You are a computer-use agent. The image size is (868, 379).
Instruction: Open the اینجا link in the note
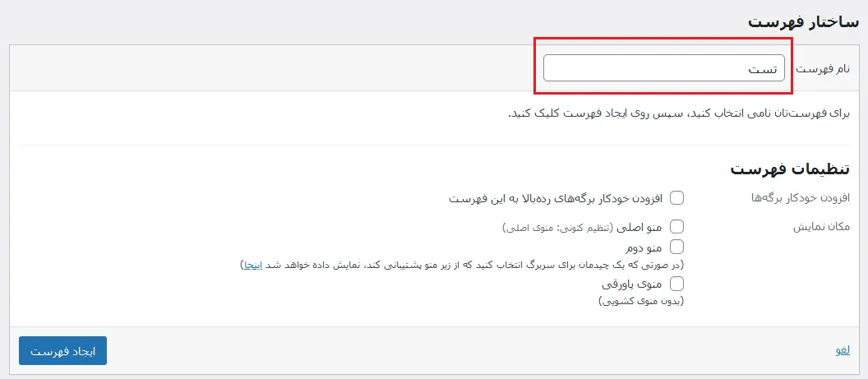[x=252, y=265]
